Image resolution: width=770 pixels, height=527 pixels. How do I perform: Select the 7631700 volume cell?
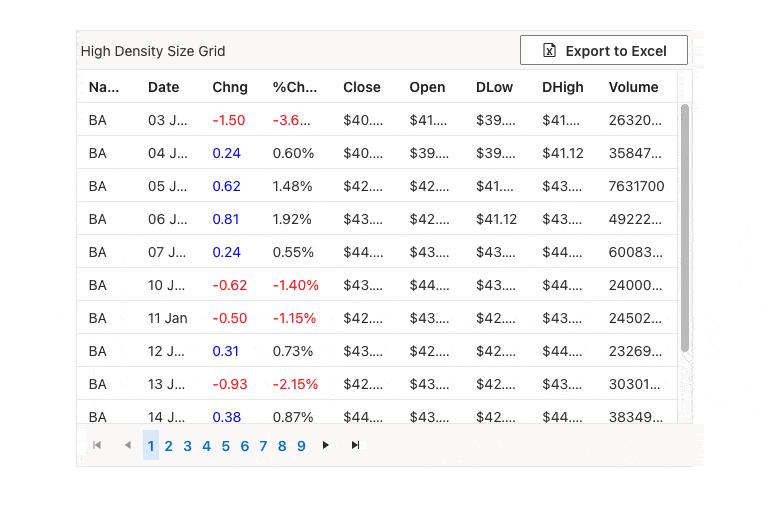point(636,186)
